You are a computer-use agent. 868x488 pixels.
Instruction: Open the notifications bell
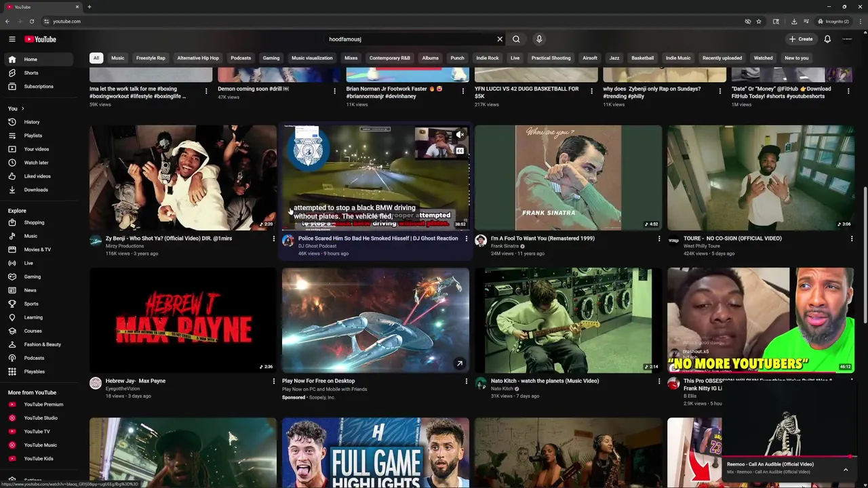[x=827, y=39]
